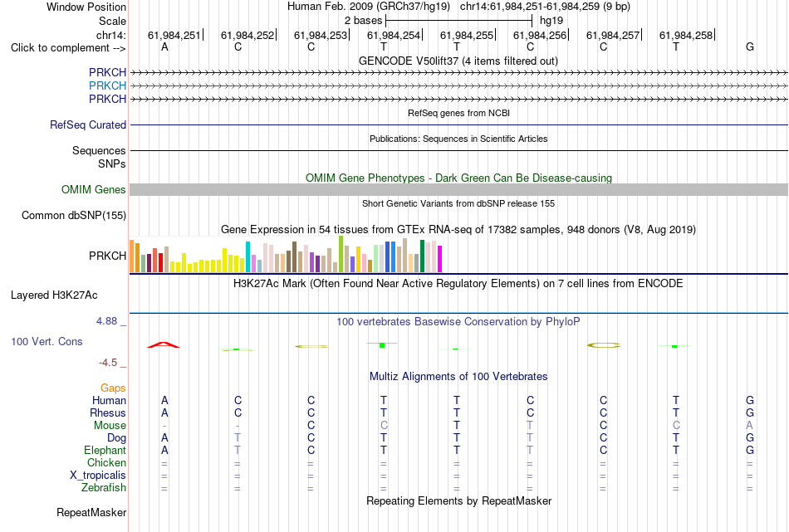Click the '2 bases' scale bar label
Image resolution: width=789 pixels, height=532 pixels.
pyautogui.click(x=363, y=21)
